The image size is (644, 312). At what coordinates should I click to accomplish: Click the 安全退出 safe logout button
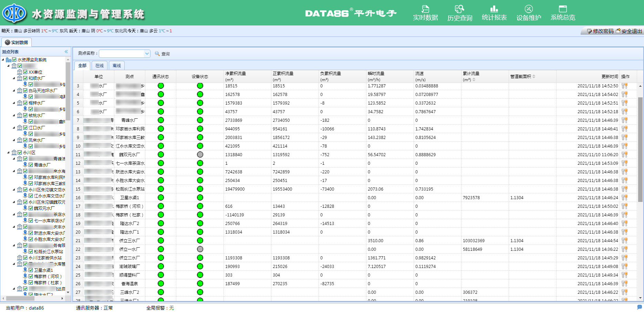629,31
